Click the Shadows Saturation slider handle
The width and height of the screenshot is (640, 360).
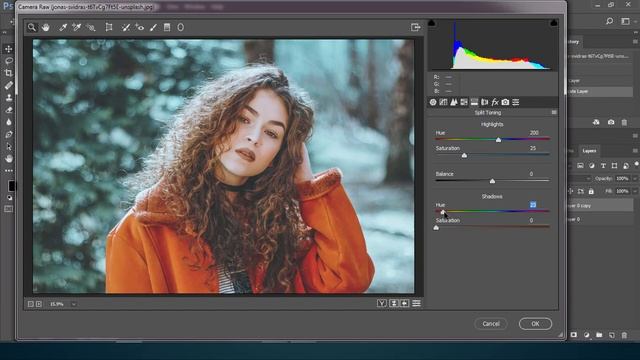[436, 227]
